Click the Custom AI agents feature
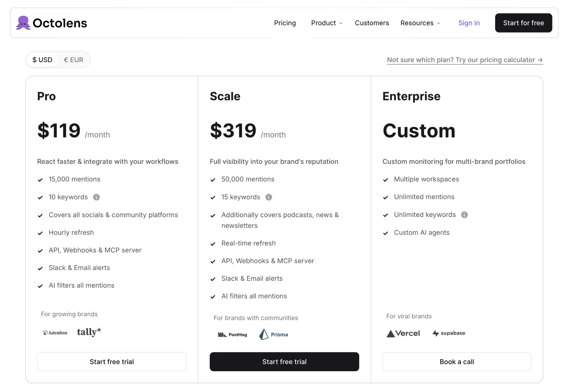568x392 pixels. (422, 232)
